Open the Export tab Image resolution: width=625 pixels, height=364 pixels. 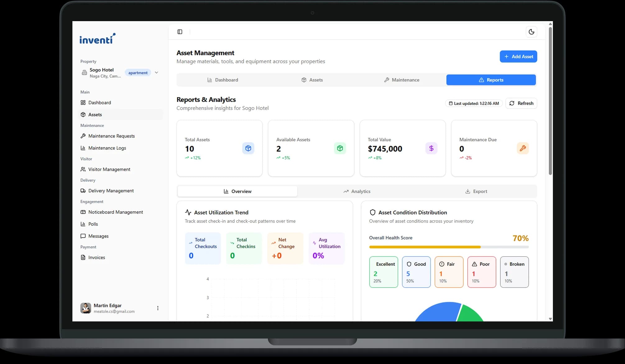[476, 191]
